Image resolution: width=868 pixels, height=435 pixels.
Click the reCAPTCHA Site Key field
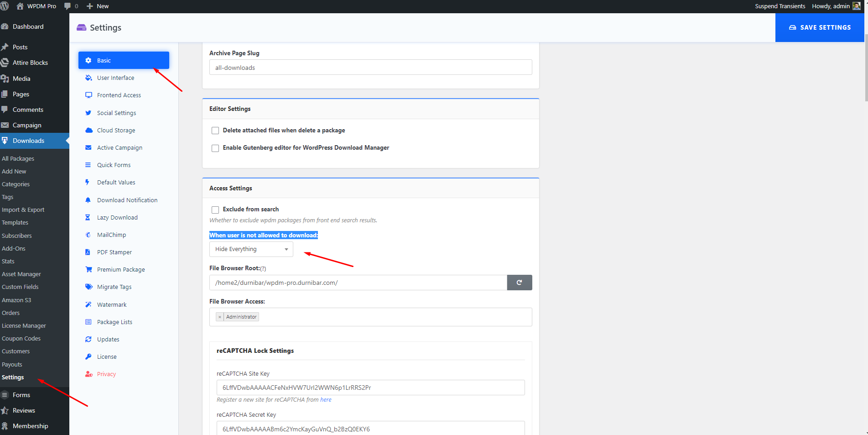coord(371,388)
